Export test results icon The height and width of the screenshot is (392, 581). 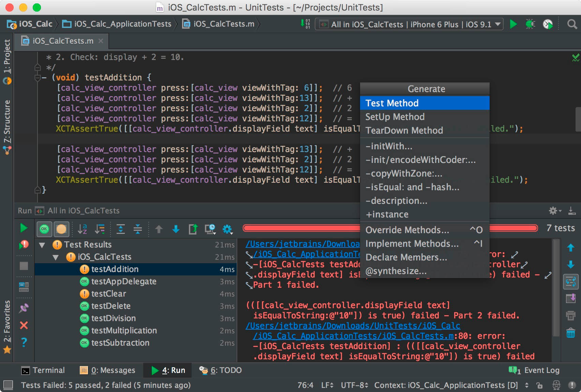coord(193,229)
